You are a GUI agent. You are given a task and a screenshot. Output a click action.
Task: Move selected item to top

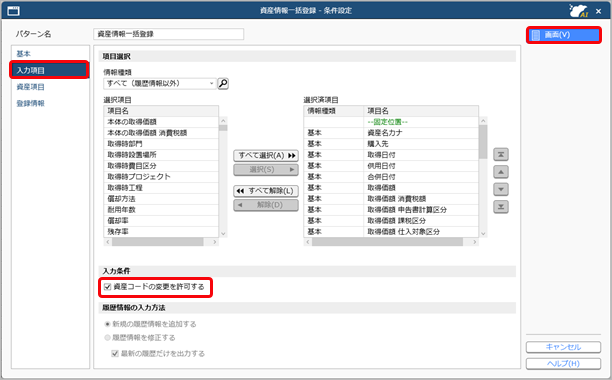(501, 154)
